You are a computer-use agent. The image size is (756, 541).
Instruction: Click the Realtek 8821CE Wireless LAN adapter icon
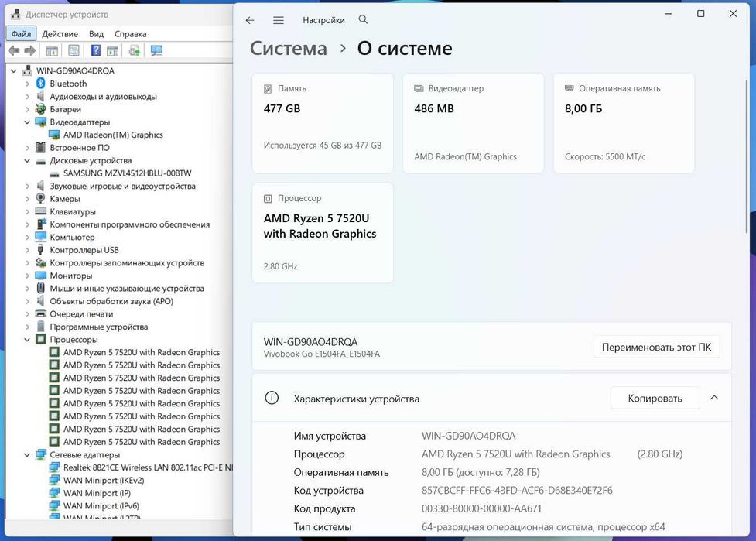(54, 467)
